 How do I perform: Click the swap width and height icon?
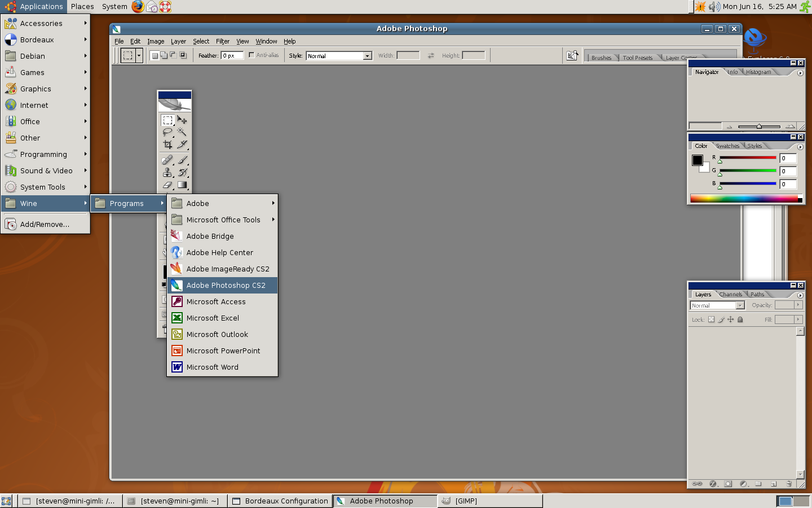tap(431, 55)
